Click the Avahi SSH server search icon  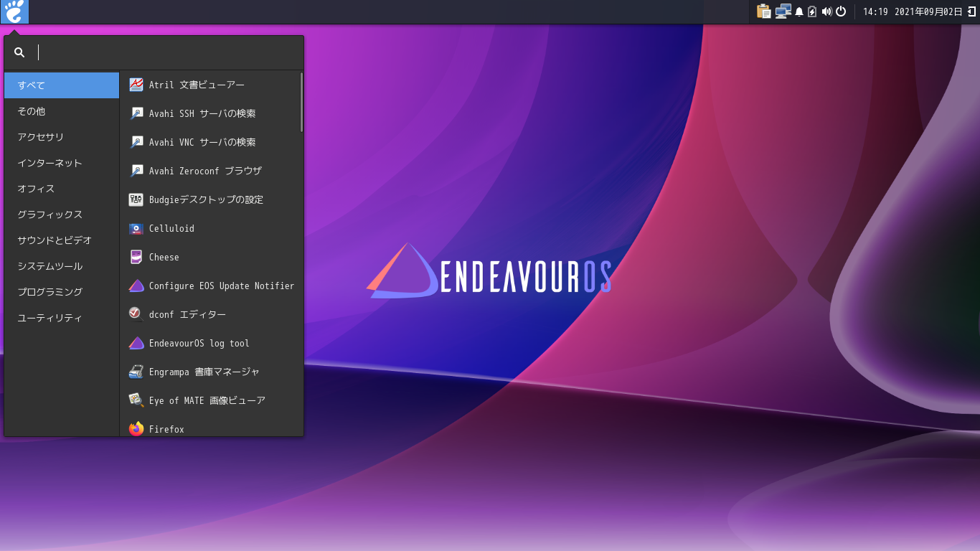click(136, 113)
